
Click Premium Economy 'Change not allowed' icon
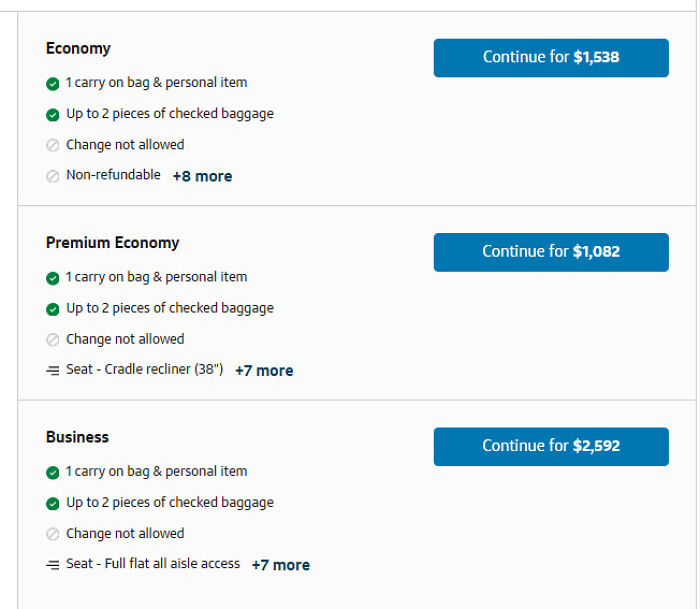pos(53,340)
